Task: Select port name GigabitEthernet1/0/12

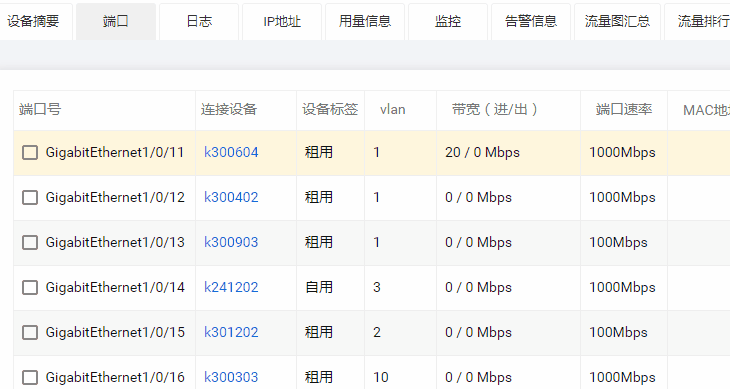Action: click(115, 197)
